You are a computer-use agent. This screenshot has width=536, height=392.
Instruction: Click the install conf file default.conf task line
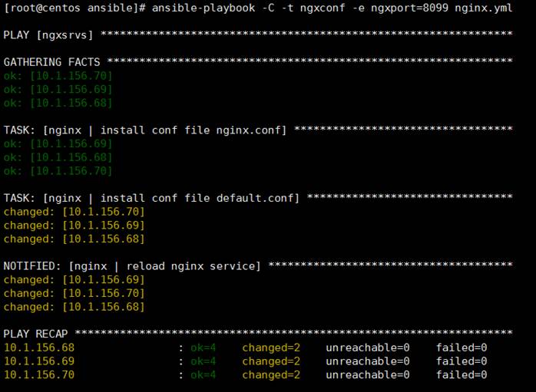[258, 198]
